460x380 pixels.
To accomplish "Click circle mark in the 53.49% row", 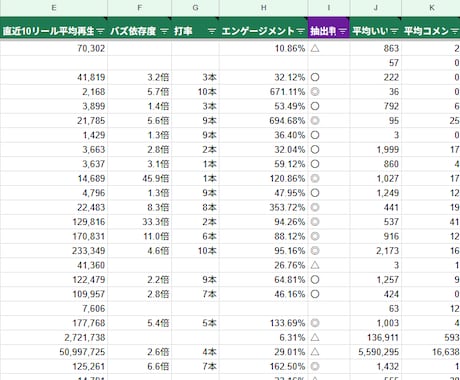I will (315, 106).
